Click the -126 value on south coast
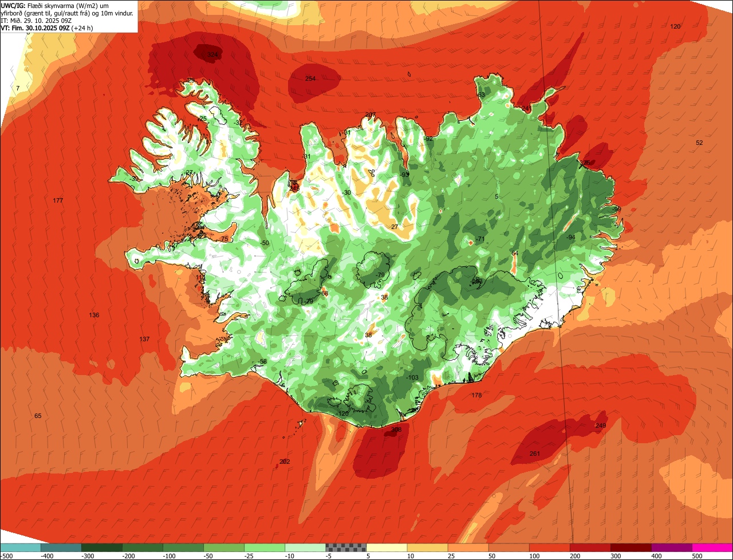This screenshot has height=560, width=733. (342, 413)
